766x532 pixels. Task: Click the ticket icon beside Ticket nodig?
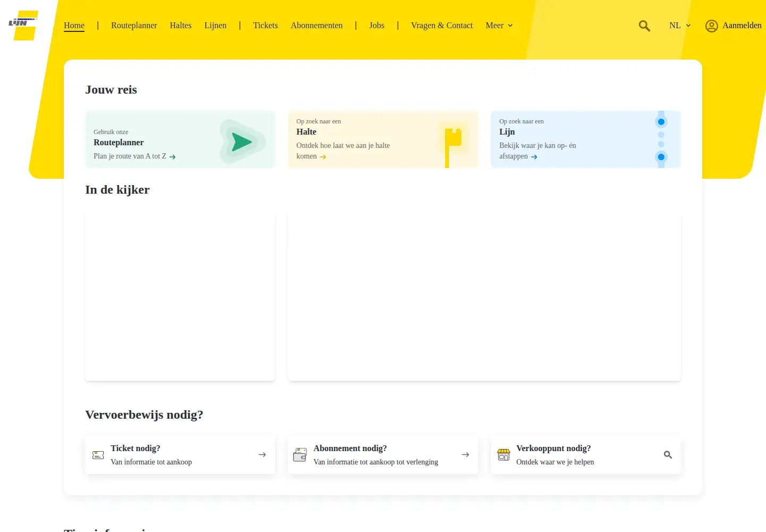(x=98, y=455)
